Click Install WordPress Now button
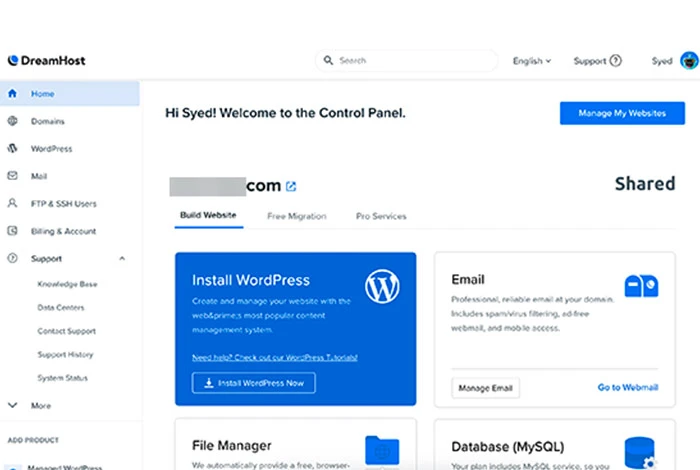The image size is (700, 470). coord(254,383)
